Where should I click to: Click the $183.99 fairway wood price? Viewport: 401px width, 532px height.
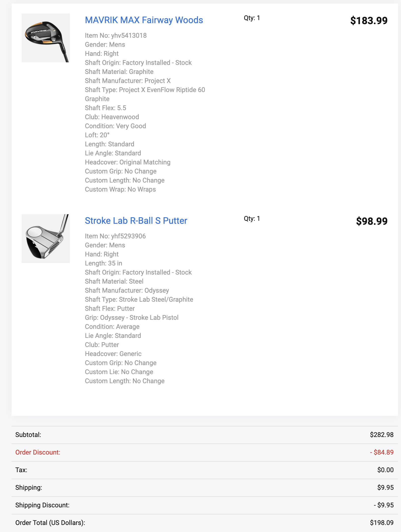(369, 21)
